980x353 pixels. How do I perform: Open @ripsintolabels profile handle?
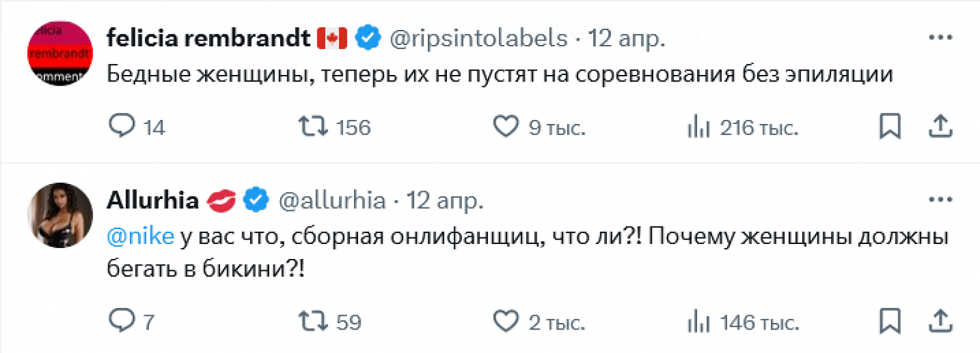[478, 38]
